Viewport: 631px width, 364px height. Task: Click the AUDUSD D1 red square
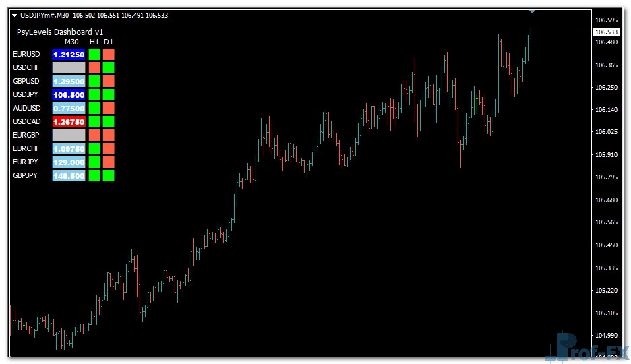point(109,109)
